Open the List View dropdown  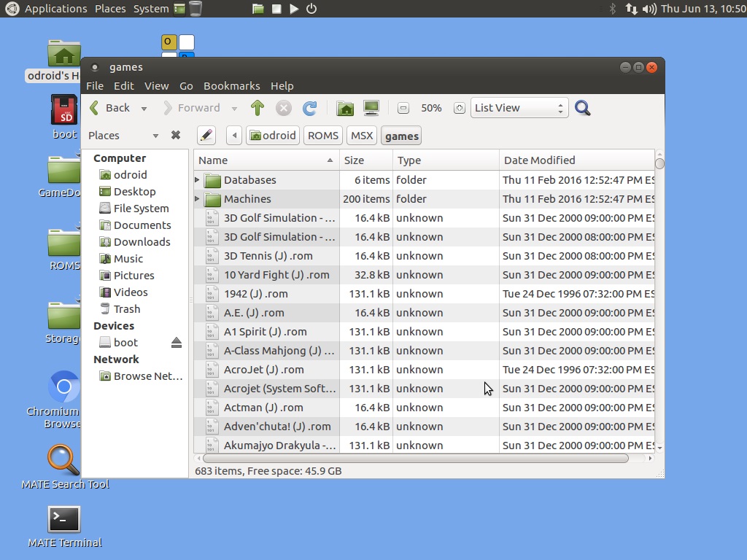[519, 108]
